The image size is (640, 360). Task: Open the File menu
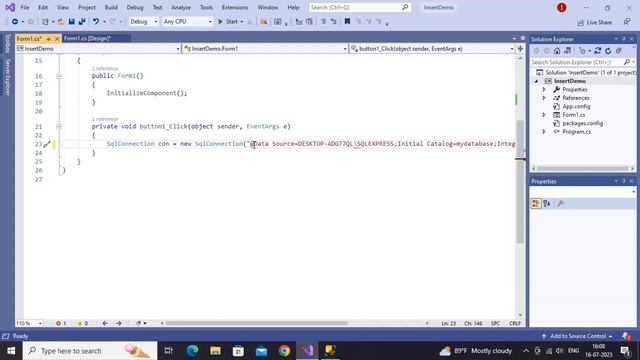click(24, 7)
